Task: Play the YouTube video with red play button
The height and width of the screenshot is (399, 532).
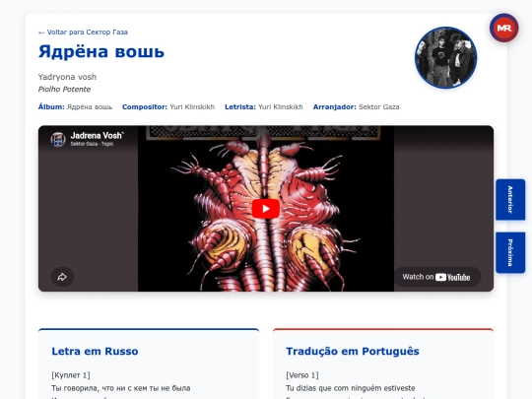Action: 266,209
